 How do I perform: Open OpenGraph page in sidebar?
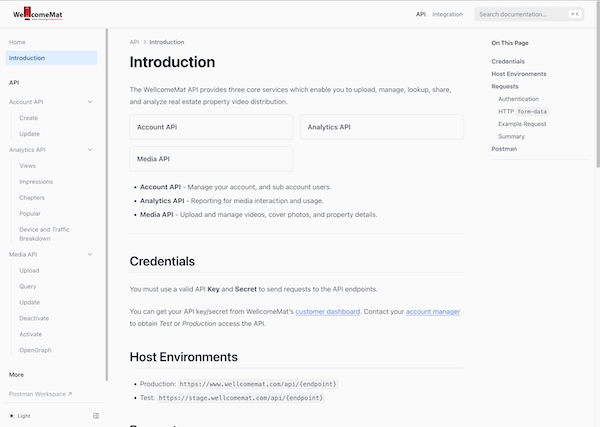tap(36, 350)
